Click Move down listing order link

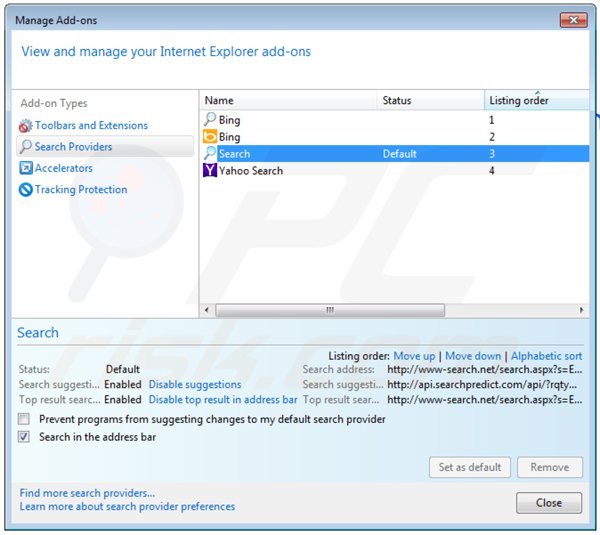(473, 356)
